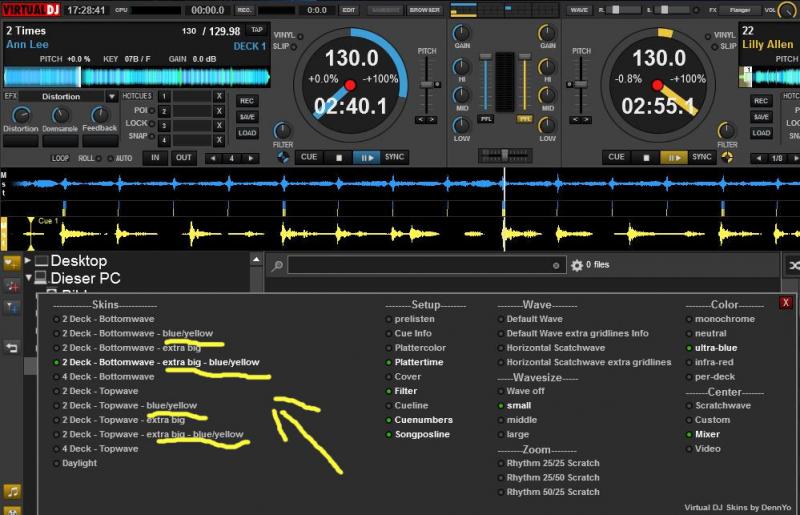Click the browser search input field
Screen dimensions: 800x515
click(x=427, y=265)
